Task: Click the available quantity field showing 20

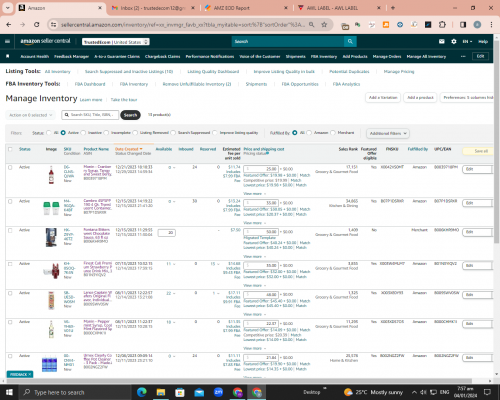Action: tap(167, 232)
